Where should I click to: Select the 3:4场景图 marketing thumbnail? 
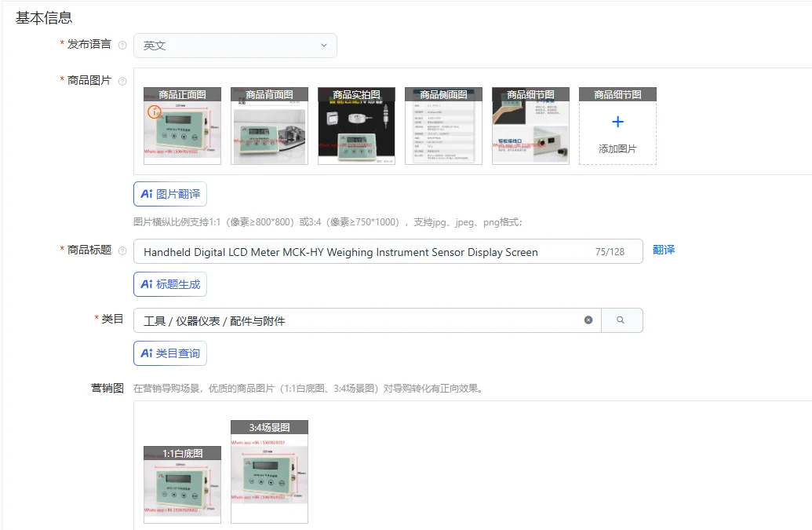[269, 471]
